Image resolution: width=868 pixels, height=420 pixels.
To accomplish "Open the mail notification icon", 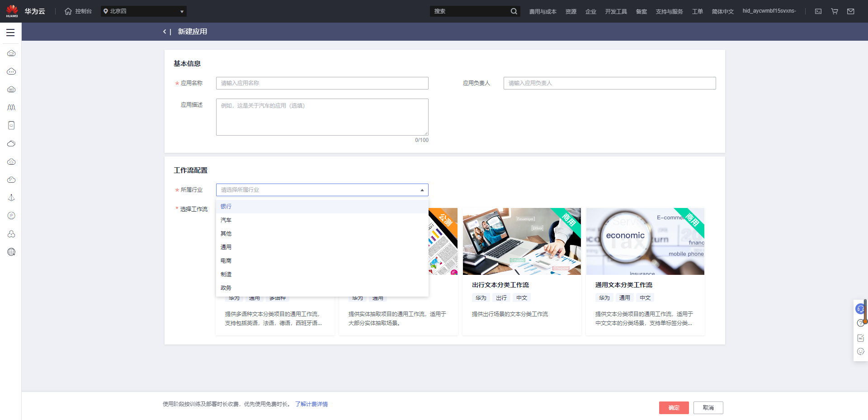I will coord(851,11).
